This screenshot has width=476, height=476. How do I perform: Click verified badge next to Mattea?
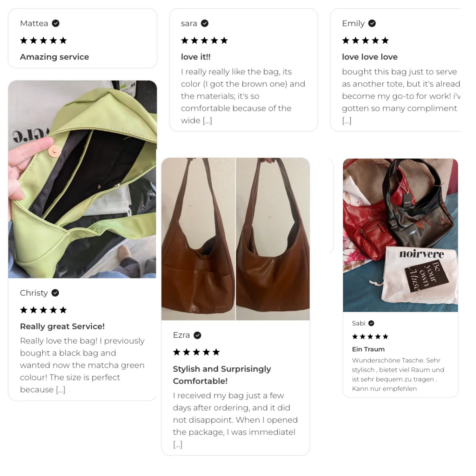pyautogui.click(x=56, y=23)
